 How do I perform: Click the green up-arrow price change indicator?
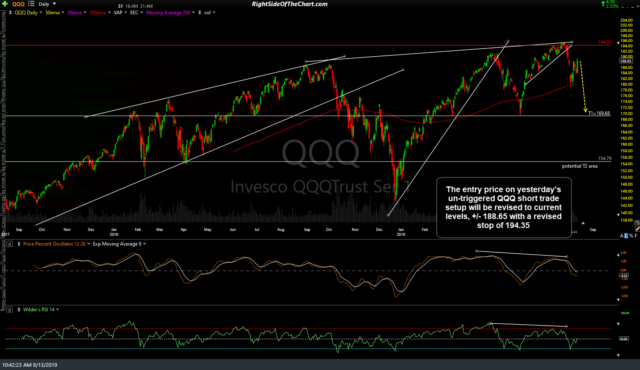pos(603,3)
